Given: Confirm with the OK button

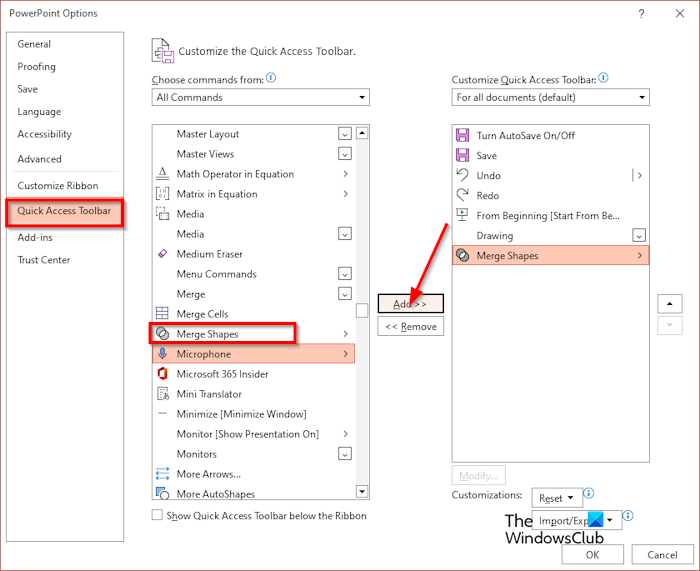Looking at the screenshot, I should coord(592,554).
